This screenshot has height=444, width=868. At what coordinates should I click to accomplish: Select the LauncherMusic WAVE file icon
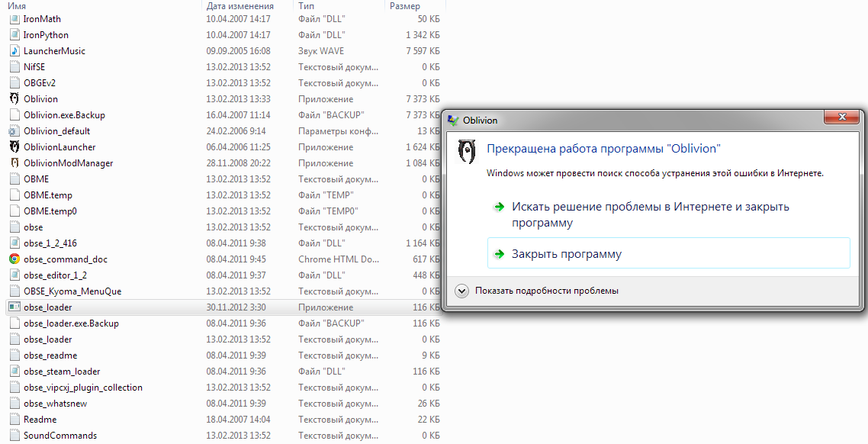[x=14, y=50]
